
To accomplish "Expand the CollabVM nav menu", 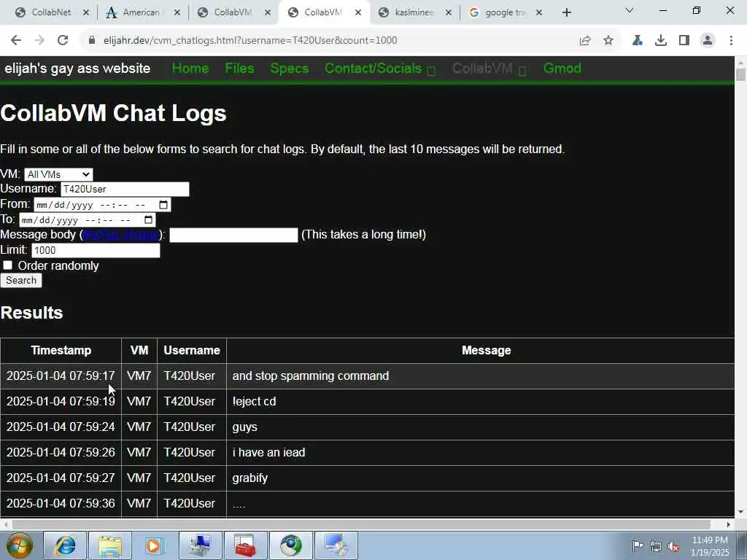I will pyautogui.click(x=489, y=69).
